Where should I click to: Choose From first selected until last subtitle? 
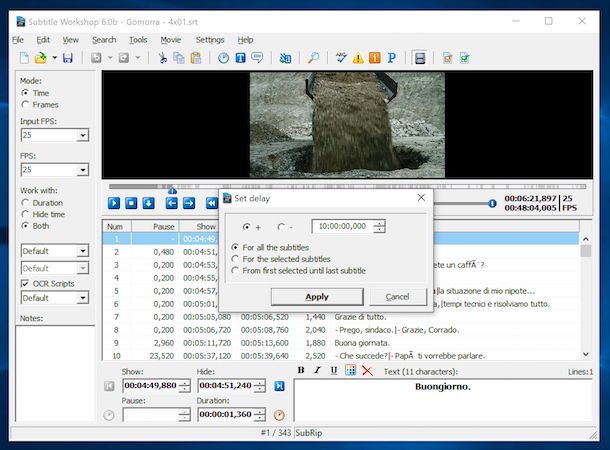(x=235, y=271)
